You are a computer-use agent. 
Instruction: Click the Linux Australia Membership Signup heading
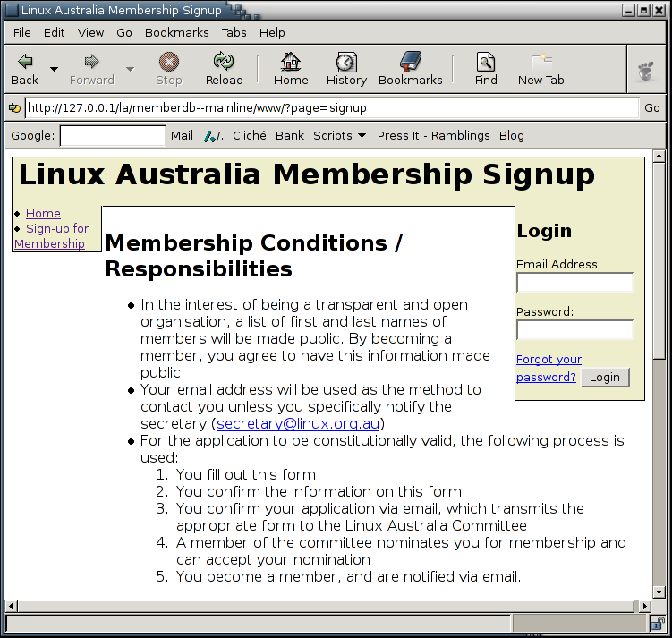[307, 174]
